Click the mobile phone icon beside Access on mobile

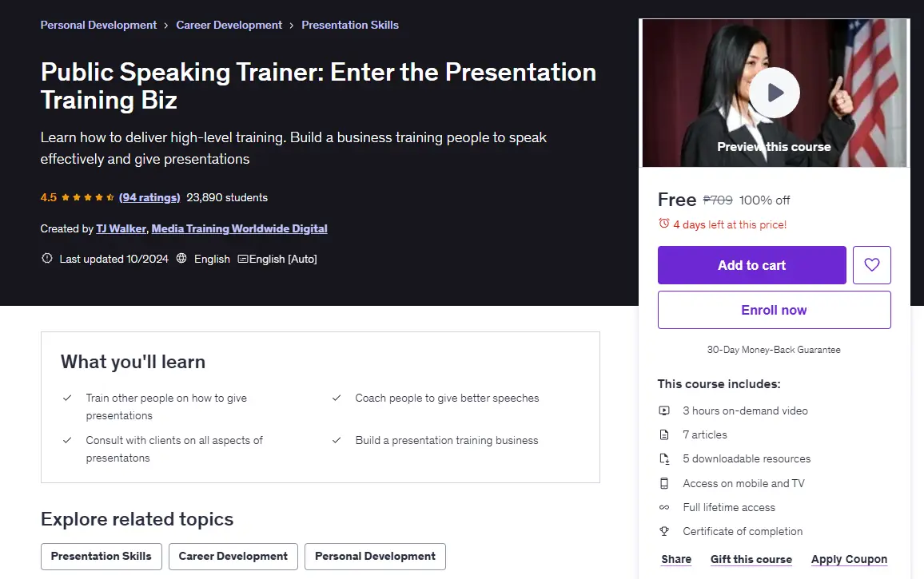[664, 483]
